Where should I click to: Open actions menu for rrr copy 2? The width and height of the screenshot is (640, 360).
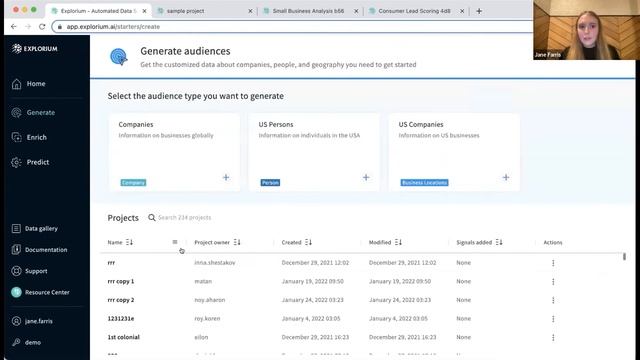pyautogui.click(x=553, y=300)
